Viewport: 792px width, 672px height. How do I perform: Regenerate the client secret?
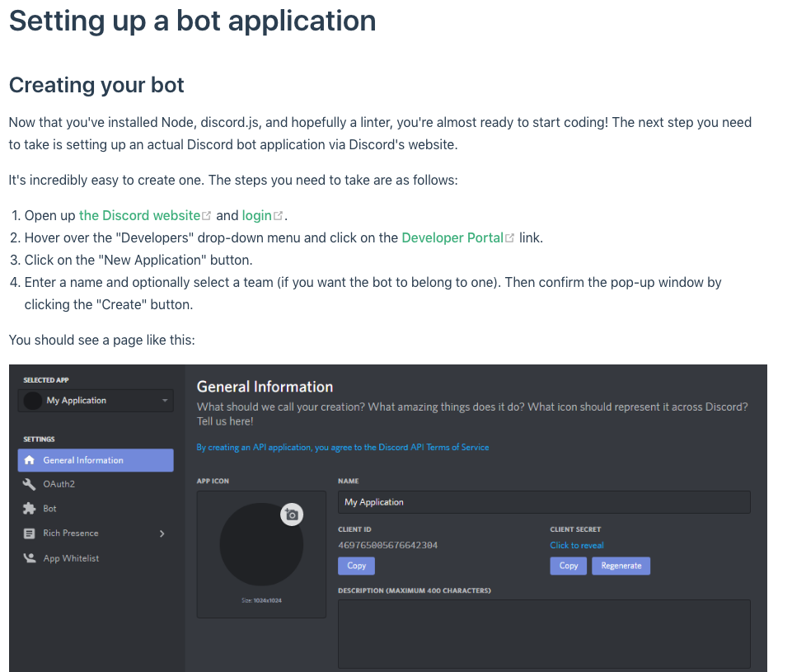point(621,566)
